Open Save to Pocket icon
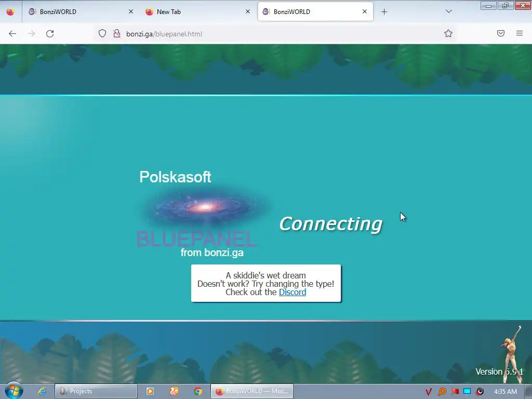The image size is (532, 399). coord(501,33)
